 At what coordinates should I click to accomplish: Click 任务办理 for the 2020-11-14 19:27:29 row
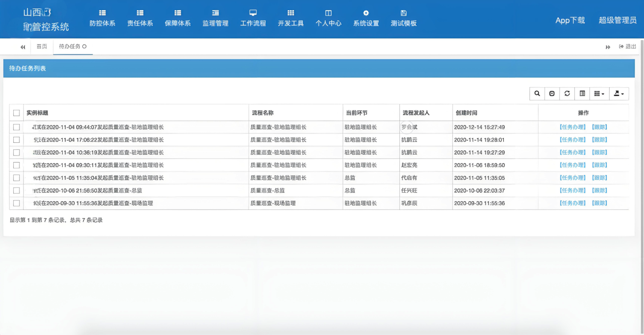pyautogui.click(x=572, y=152)
